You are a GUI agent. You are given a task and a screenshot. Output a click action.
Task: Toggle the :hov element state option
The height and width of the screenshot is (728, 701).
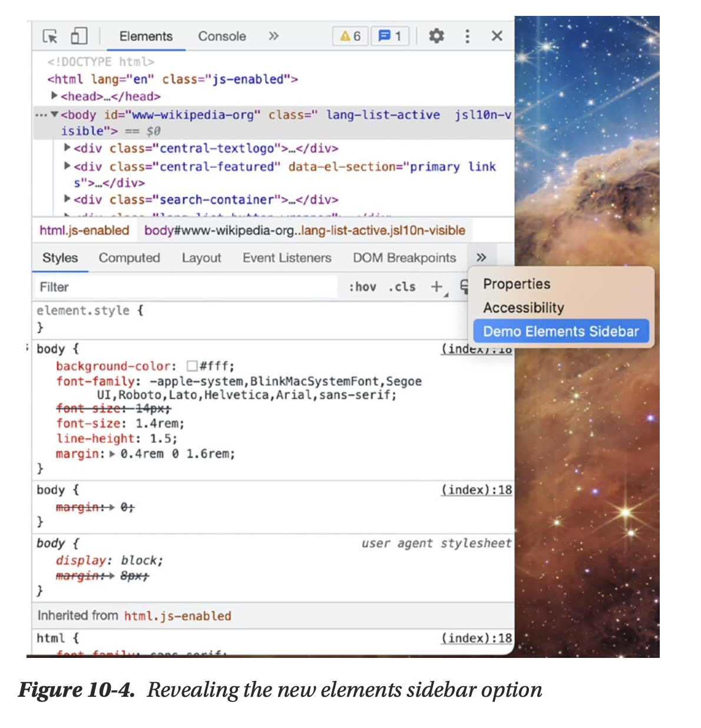(362, 287)
